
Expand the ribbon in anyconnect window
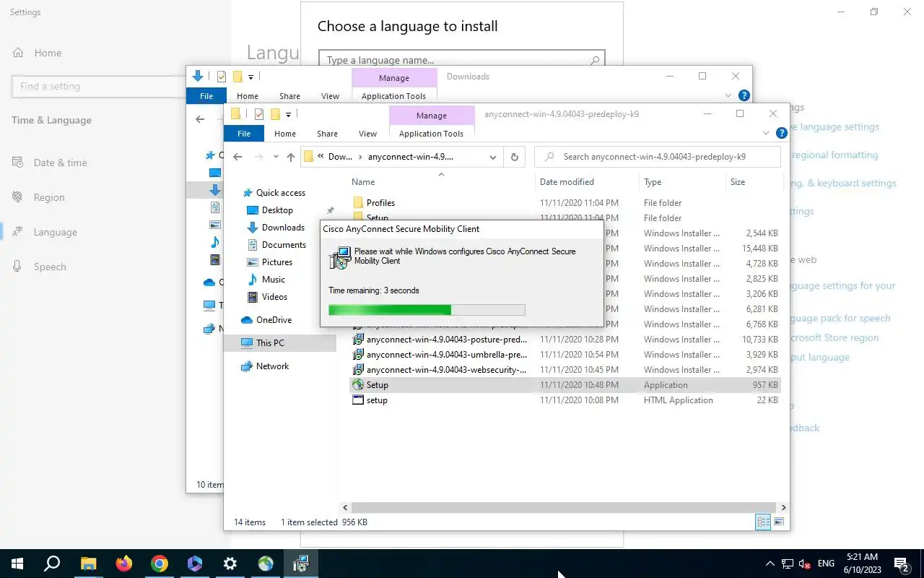tap(766, 134)
